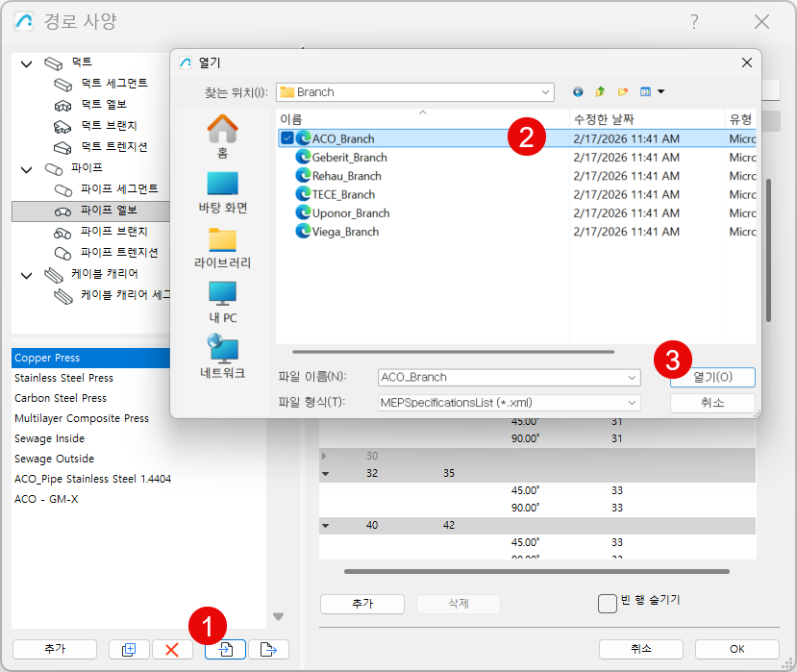This screenshot has width=797, height=672.
Task: Create new folder icon in Open dialog
Action: tap(623, 92)
